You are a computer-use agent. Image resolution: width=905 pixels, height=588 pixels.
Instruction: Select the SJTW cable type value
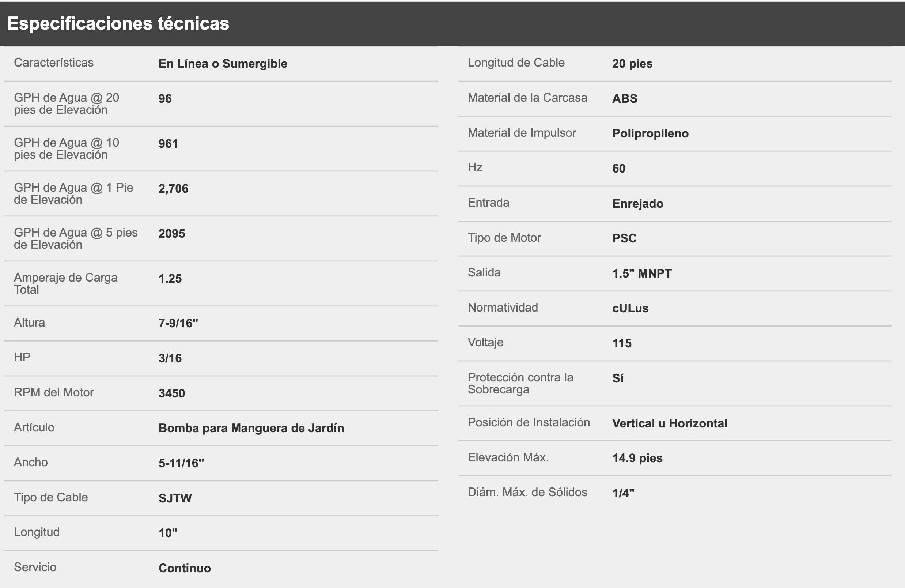click(x=175, y=498)
